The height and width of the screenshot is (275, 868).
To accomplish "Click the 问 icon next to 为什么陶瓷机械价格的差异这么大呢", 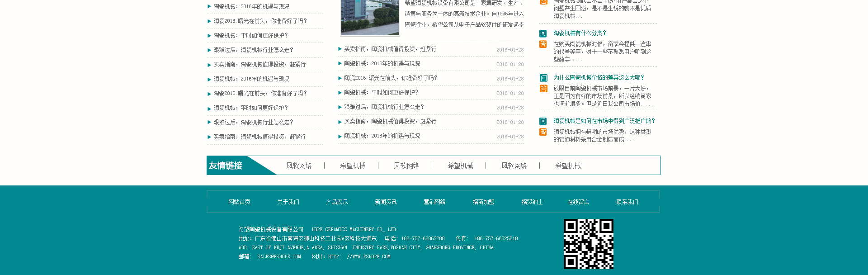I will click(x=543, y=78).
